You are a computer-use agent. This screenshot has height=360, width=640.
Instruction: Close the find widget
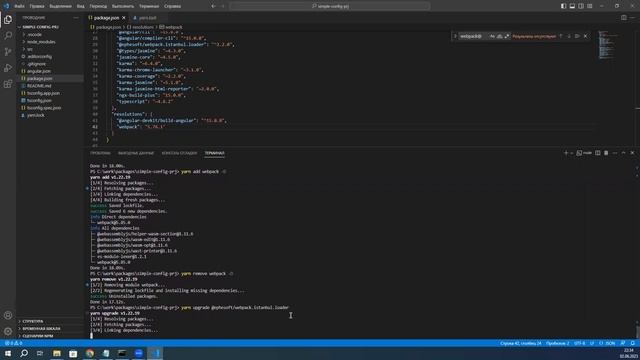coord(585,36)
